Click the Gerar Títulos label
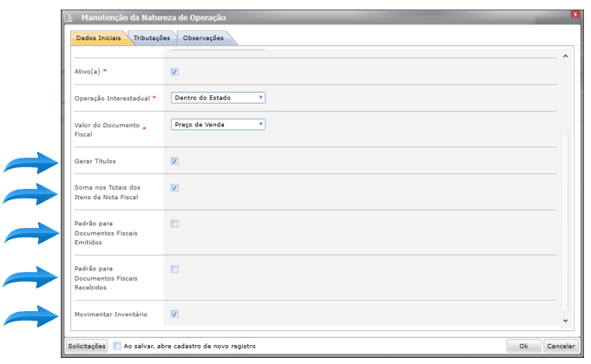 coord(95,161)
